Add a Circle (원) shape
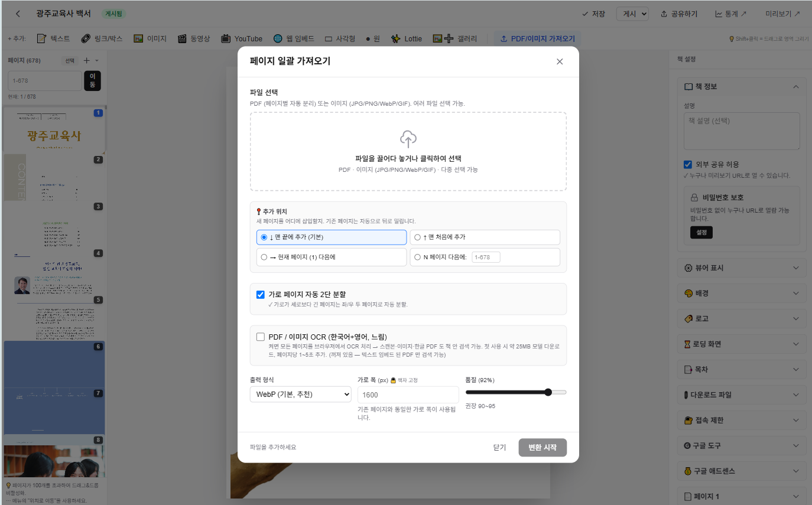 pyautogui.click(x=373, y=38)
